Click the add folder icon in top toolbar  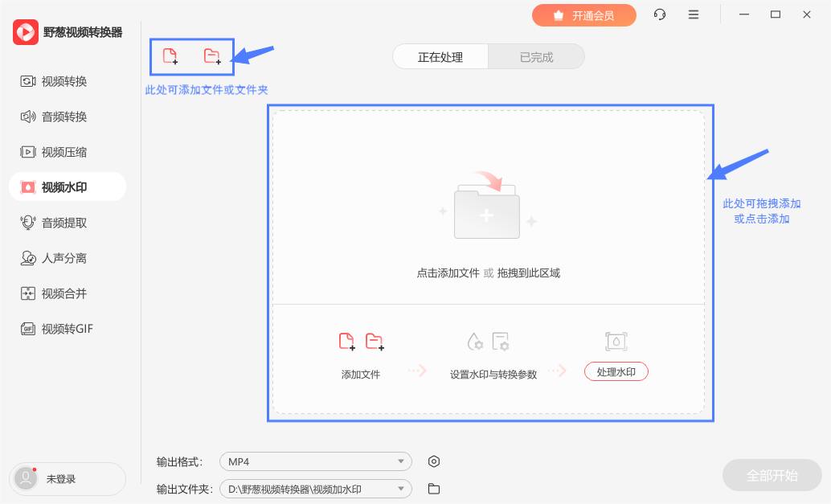(x=212, y=55)
